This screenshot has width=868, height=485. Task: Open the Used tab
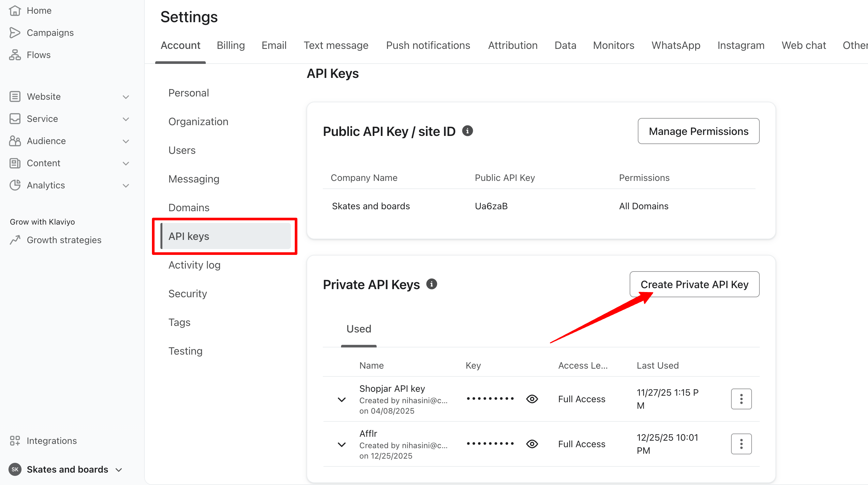tap(359, 329)
